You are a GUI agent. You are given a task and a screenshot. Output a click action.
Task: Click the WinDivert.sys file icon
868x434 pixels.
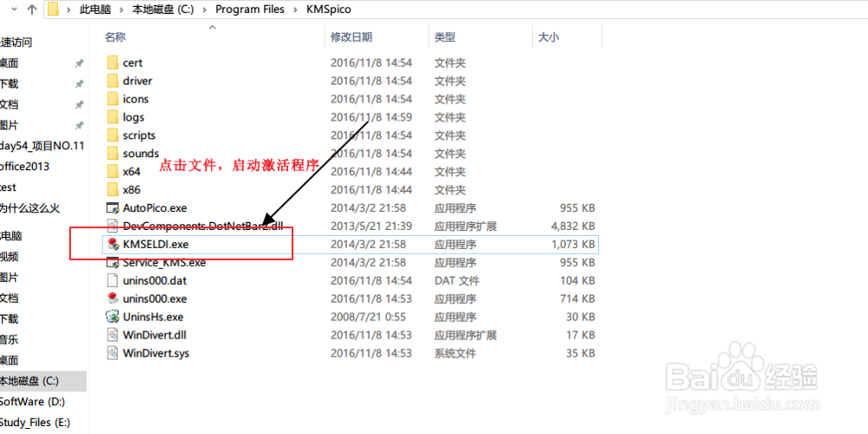click(113, 353)
